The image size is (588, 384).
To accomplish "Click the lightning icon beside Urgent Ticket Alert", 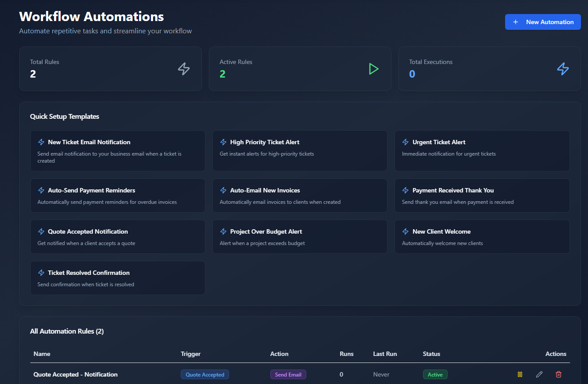I will click(x=405, y=142).
